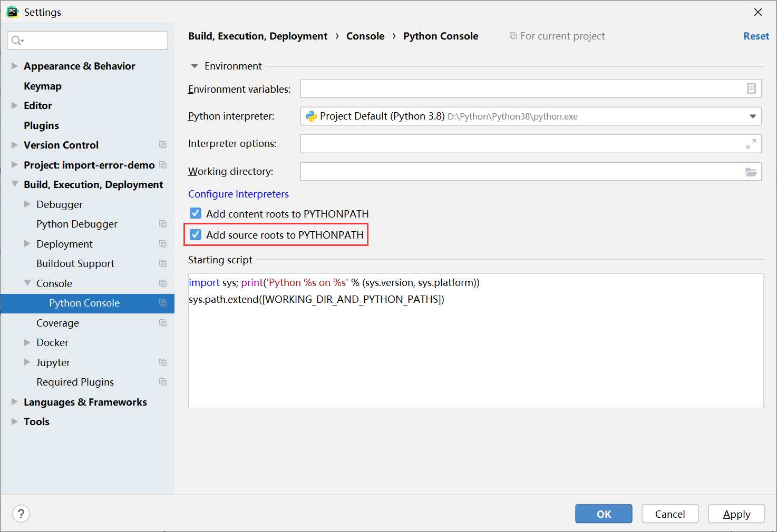Collapse the Build, Execution, Deployment node

[x=15, y=184]
